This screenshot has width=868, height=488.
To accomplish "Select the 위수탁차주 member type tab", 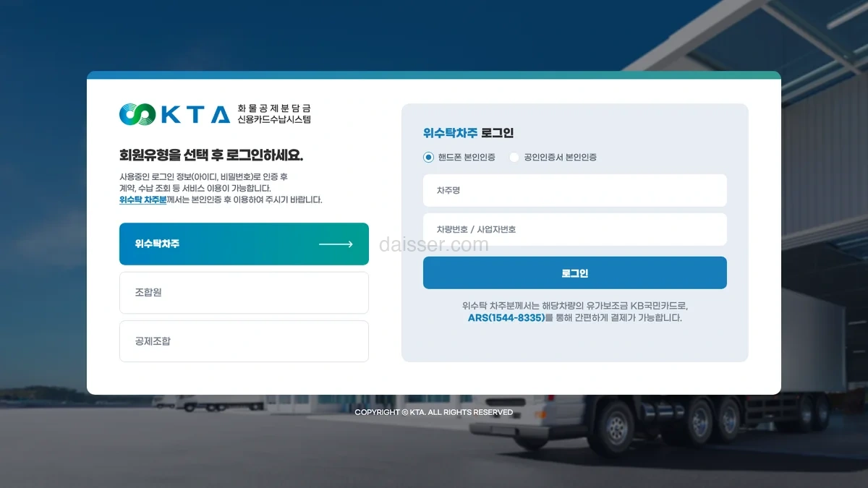I will coord(244,244).
